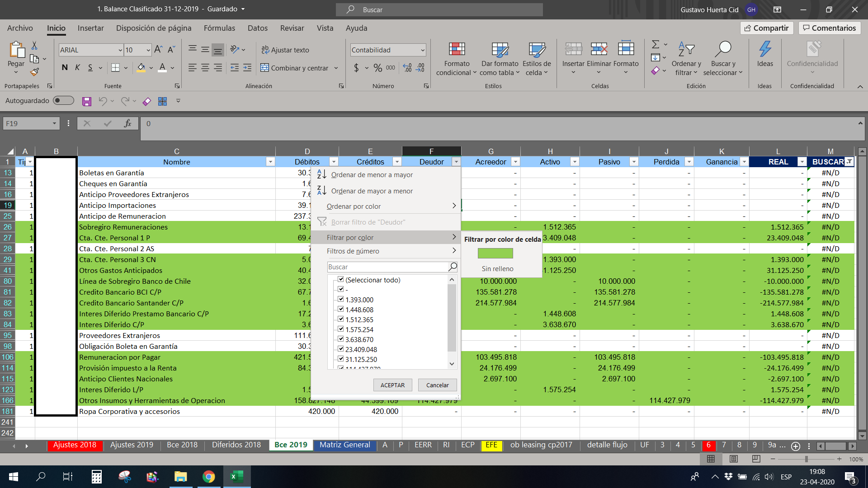This screenshot has height=488, width=868.
Task: Uncheck the (Seleccionar todo) checkbox
Action: [341, 280]
